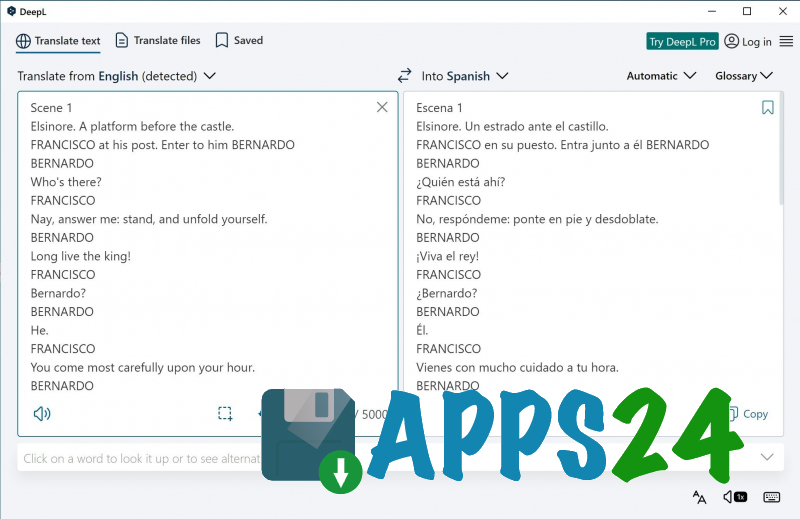The height and width of the screenshot is (519, 800).
Task: Capture text from screen icon
Action: 225,413
